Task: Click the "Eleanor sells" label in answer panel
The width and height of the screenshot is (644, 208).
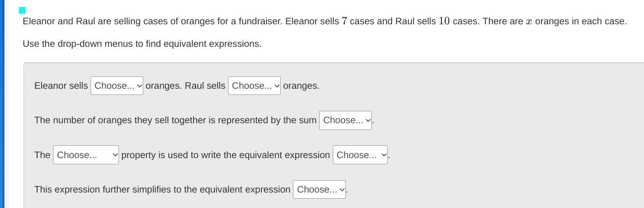Action: coord(61,86)
